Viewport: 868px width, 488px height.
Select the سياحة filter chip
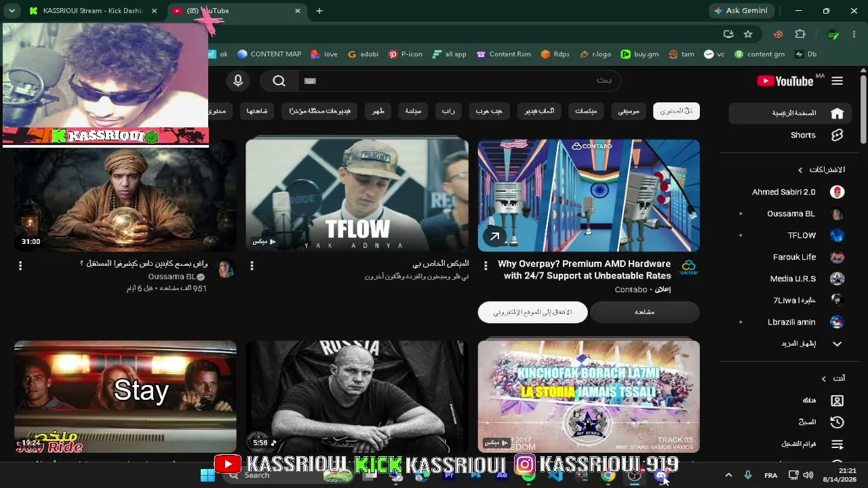(x=413, y=111)
